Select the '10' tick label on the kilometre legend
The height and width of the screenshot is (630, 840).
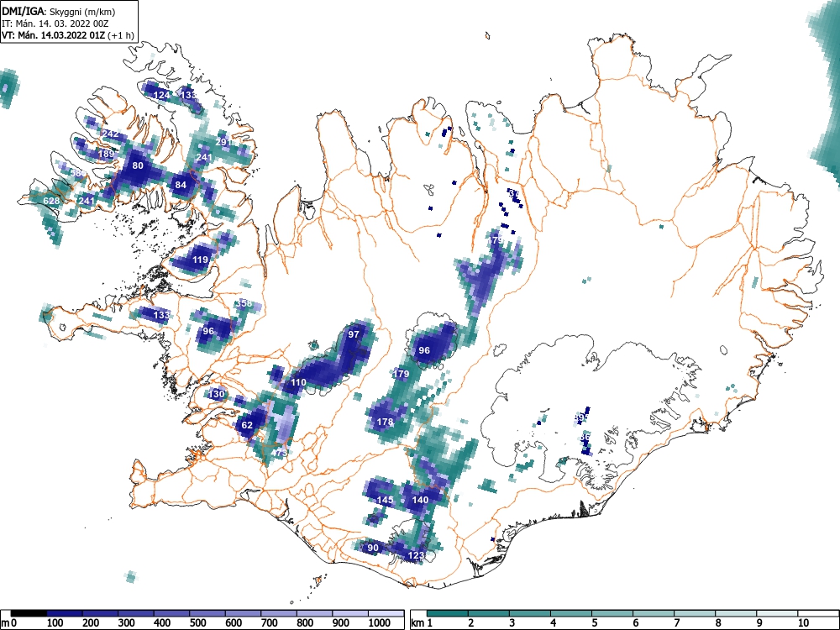click(803, 623)
